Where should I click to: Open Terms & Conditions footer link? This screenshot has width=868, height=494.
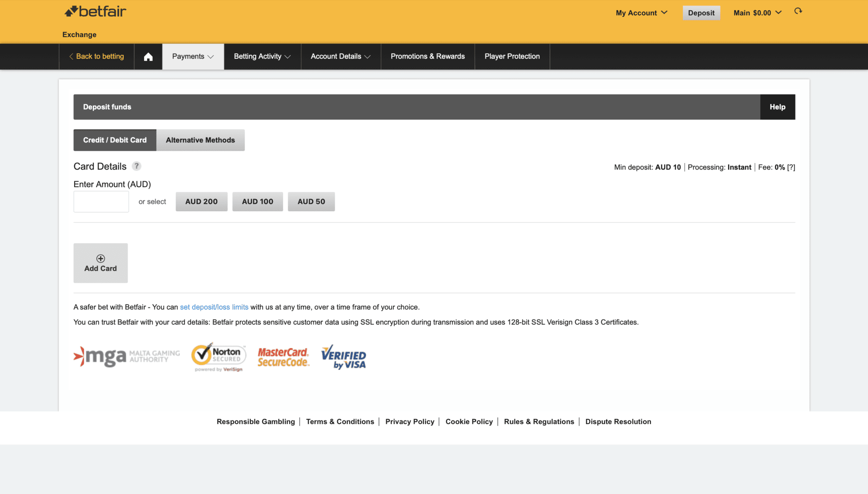pyautogui.click(x=340, y=422)
